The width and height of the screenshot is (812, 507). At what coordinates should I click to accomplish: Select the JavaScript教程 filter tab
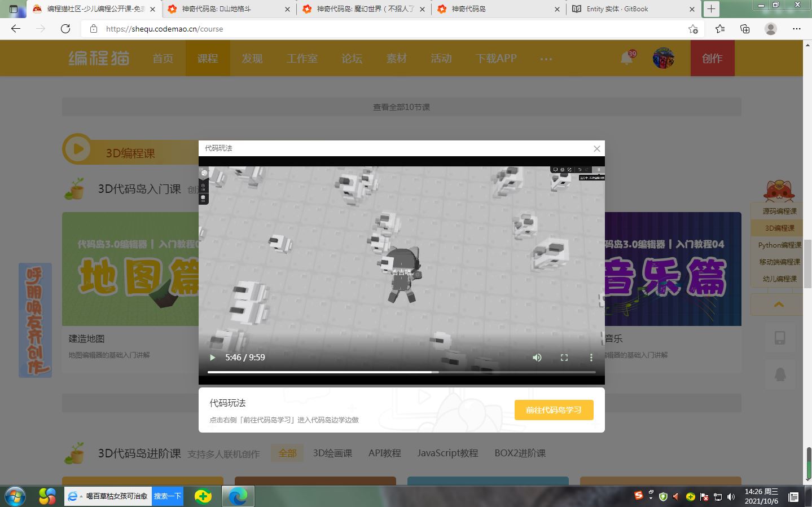tap(447, 453)
